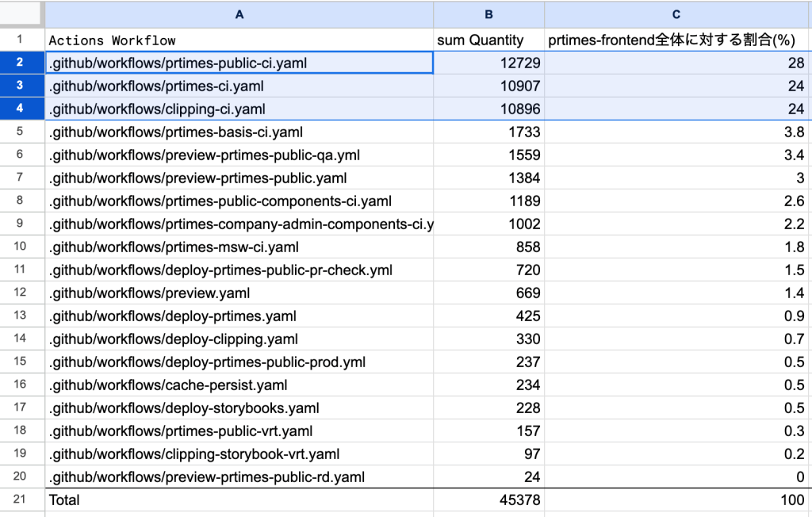Select column C header

[x=678, y=14]
